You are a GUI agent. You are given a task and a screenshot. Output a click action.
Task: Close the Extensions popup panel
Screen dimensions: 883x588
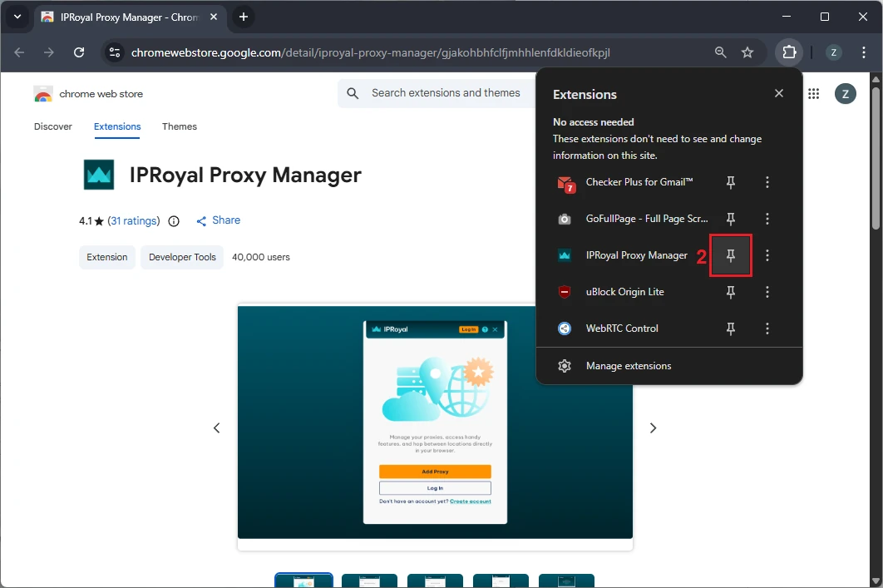coord(779,94)
